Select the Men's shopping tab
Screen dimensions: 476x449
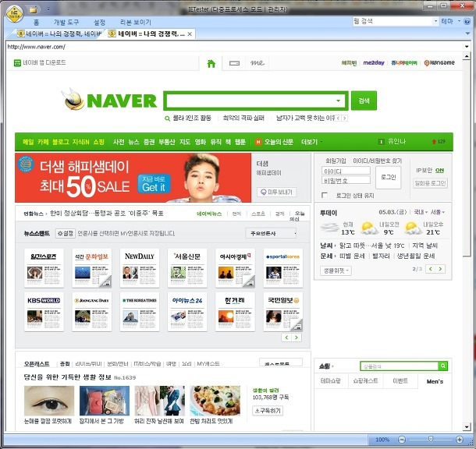click(x=435, y=382)
